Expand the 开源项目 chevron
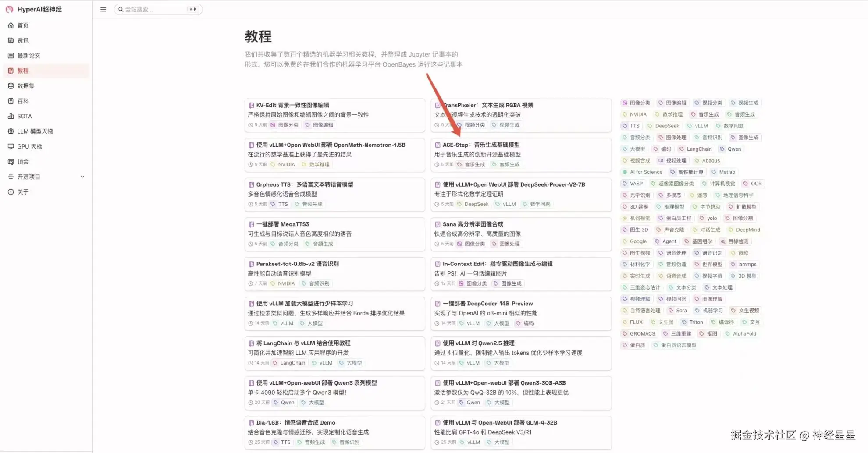The height and width of the screenshot is (453, 868). [82, 177]
